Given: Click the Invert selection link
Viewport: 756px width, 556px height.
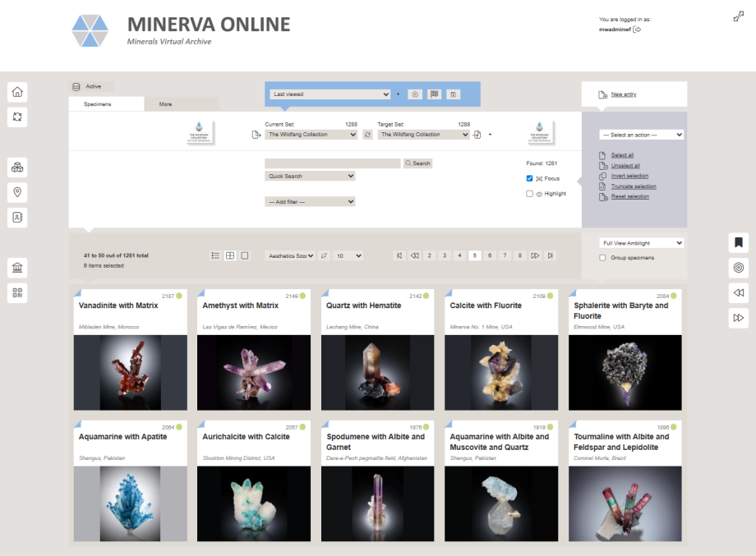Looking at the screenshot, I should [x=629, y=176].
